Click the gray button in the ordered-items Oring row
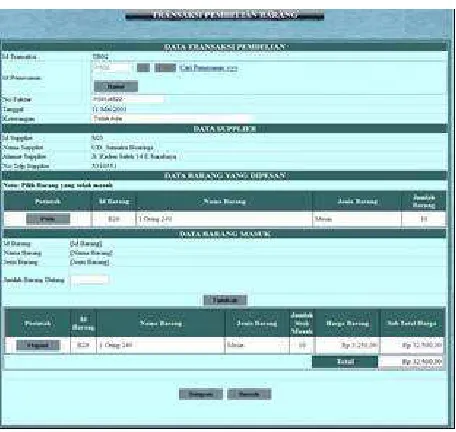The image size is (456, 432). point(48,219)
